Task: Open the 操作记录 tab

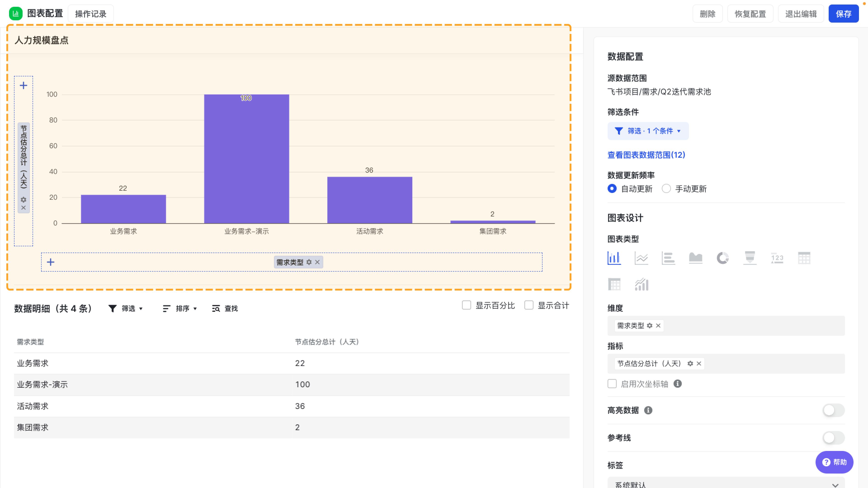Action: click(x=91, y=14)
